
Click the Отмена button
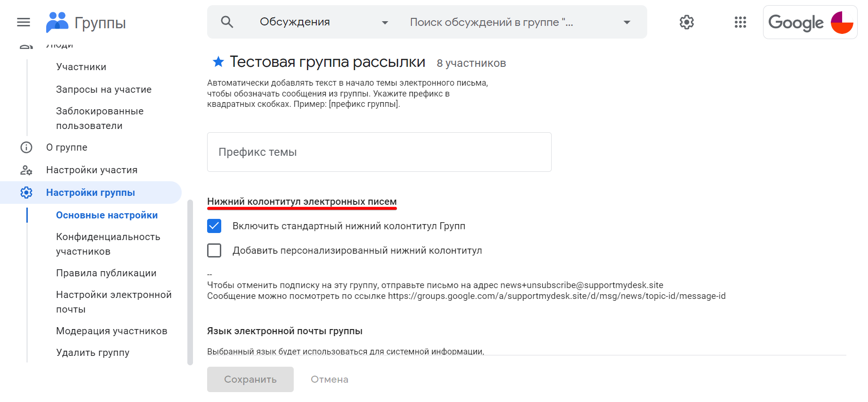(x=330, y=379)
